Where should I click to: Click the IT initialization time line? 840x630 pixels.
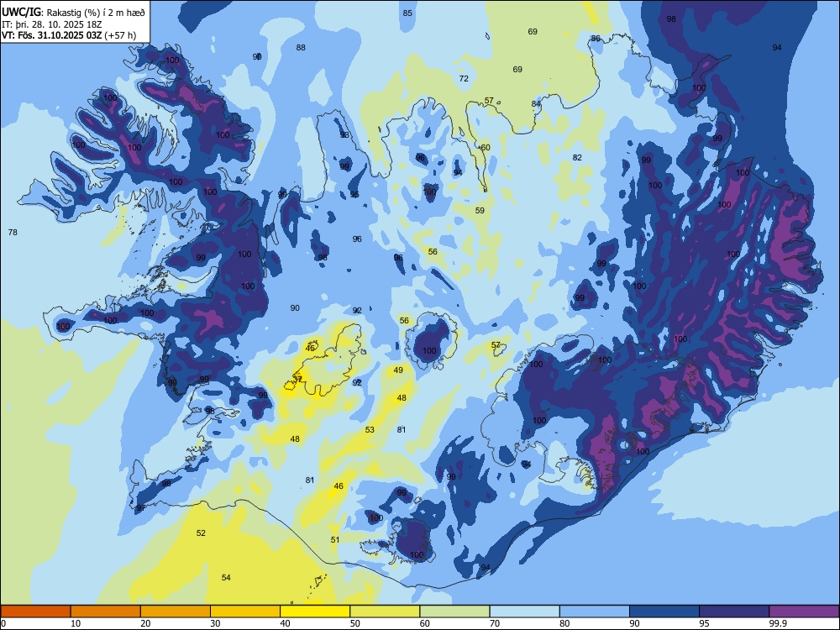coord(52,24)
